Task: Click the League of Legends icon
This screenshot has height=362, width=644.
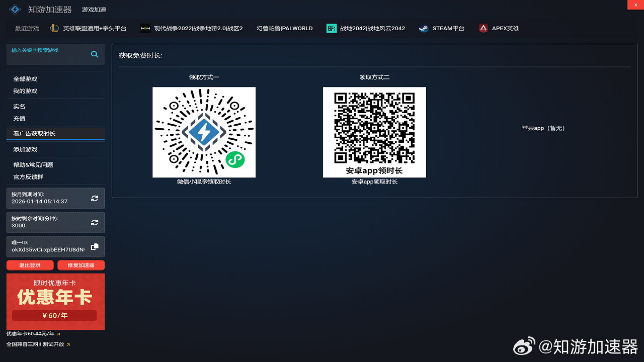Action: coord(54,28)
